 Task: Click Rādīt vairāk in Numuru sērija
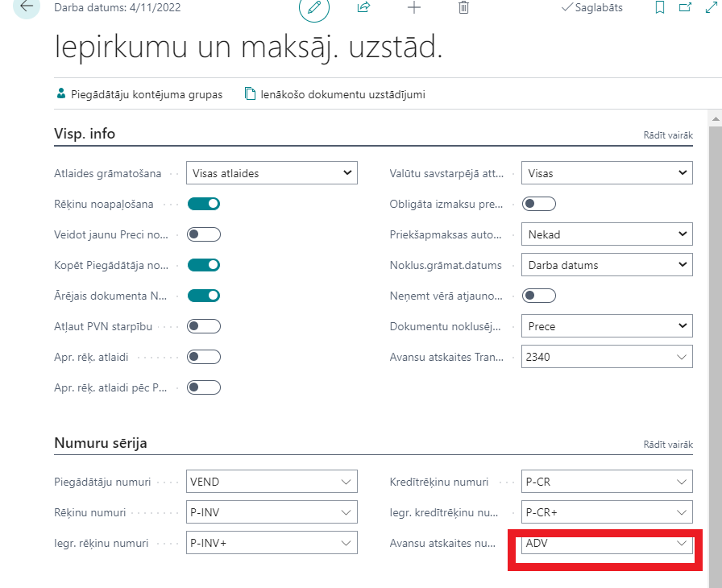click(x=667, y=445)
